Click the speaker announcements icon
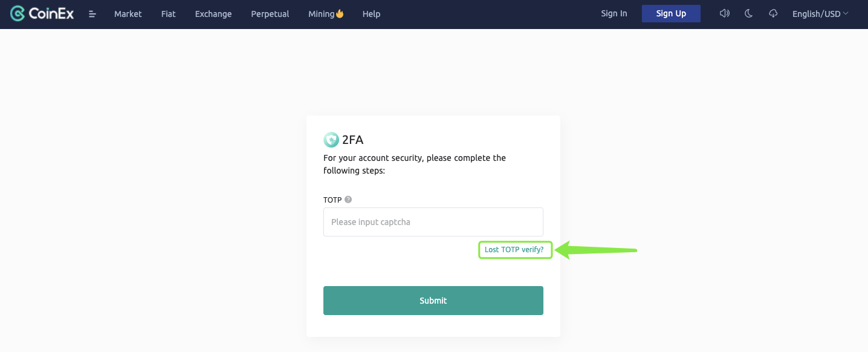This screenshot has width=868, height=352. tap(724, 13)
